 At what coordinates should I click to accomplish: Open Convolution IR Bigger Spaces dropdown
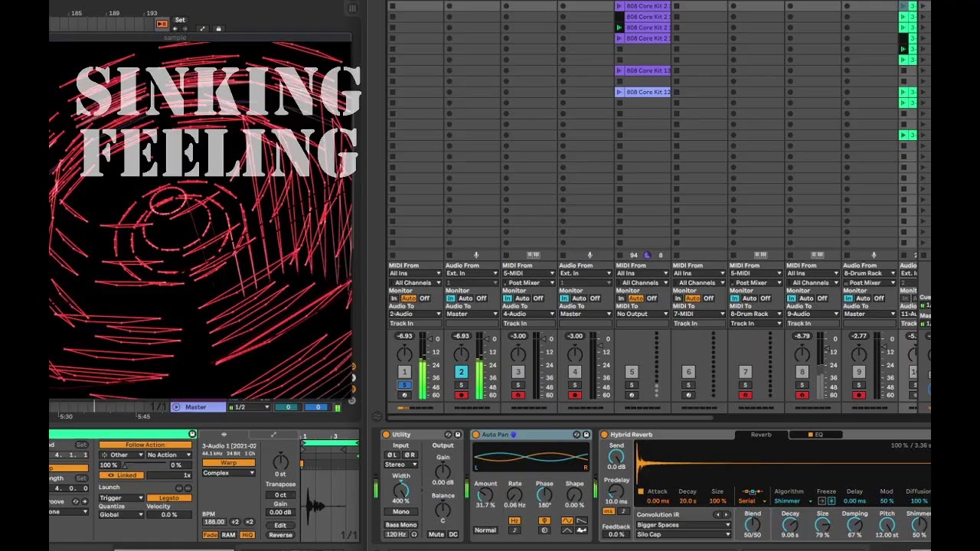point(684,525)
